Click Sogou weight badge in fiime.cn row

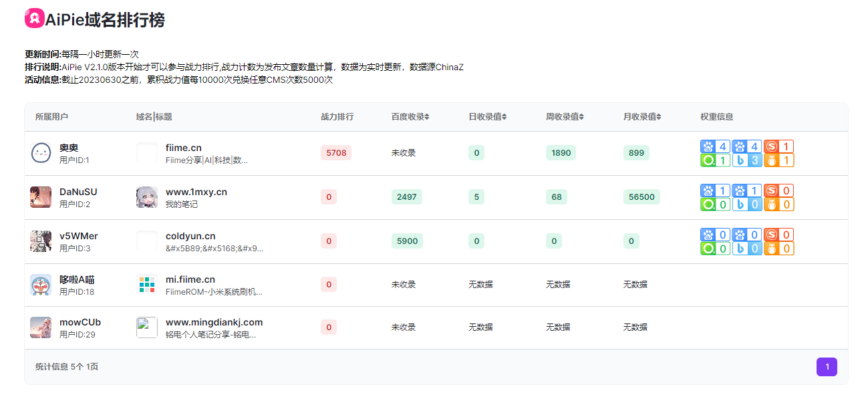click(x=778, y=146)
